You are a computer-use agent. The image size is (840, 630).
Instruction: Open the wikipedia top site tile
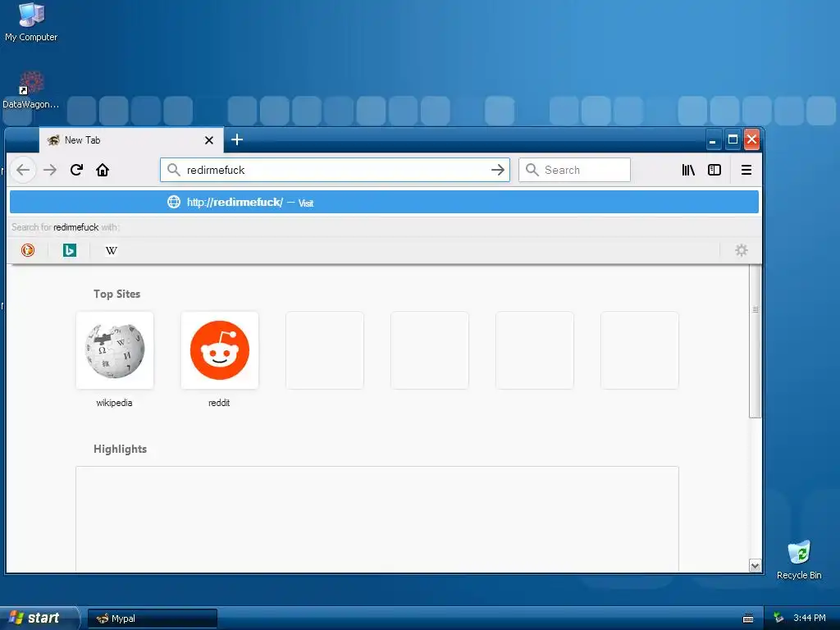click(115, 350)
